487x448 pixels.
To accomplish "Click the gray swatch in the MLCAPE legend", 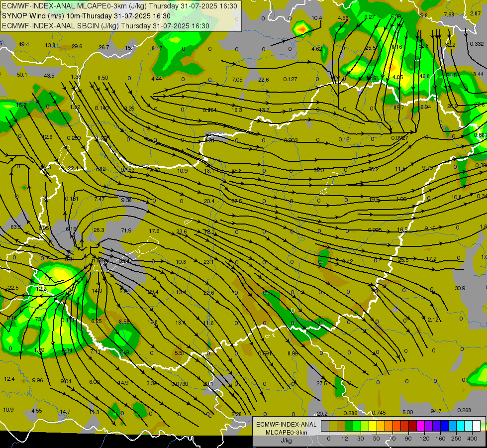I will point(325,426).
